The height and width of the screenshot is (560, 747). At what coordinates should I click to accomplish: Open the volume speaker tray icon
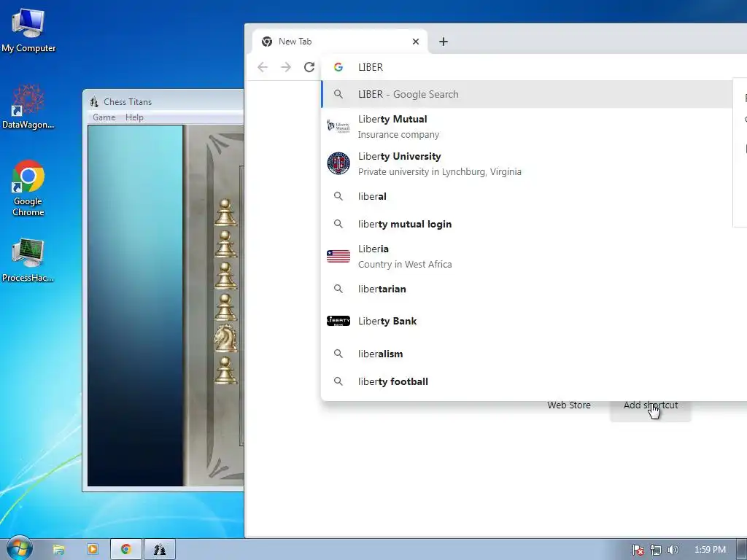673,550
